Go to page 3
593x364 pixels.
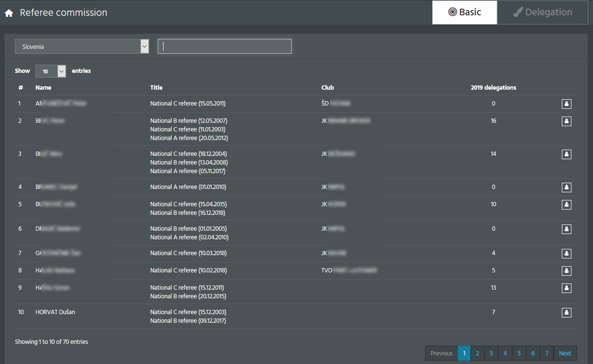[x=491, y=353]
